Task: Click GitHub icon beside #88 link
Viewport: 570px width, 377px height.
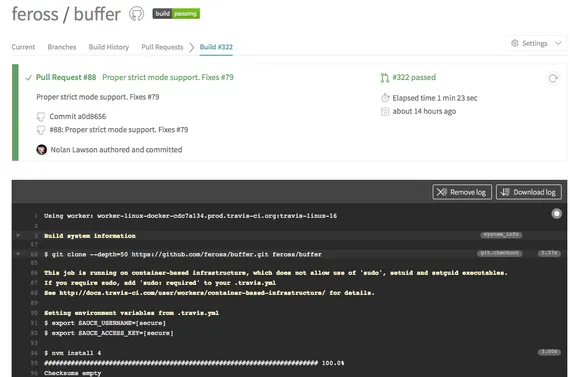Action: [41, 130]
